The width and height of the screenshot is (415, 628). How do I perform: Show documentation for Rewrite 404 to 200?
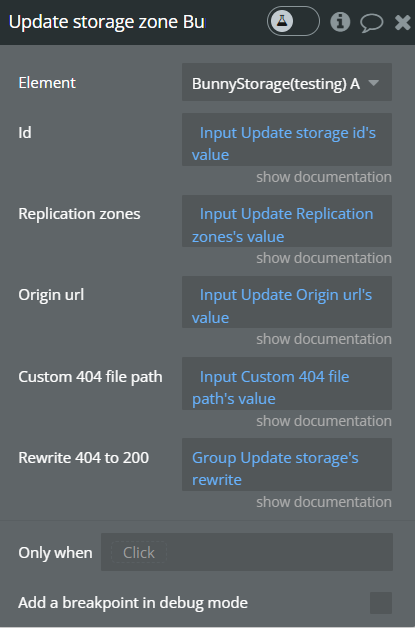click(x=324, y=502)
